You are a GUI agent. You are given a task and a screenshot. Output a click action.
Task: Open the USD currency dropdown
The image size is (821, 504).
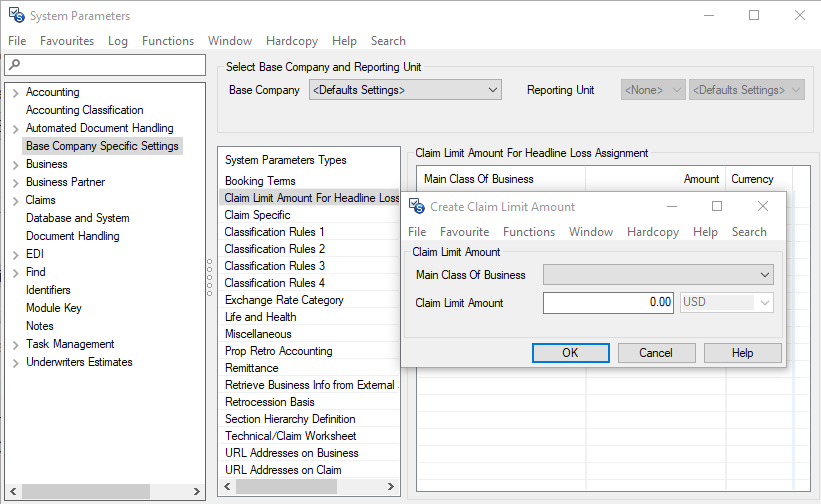765,302
